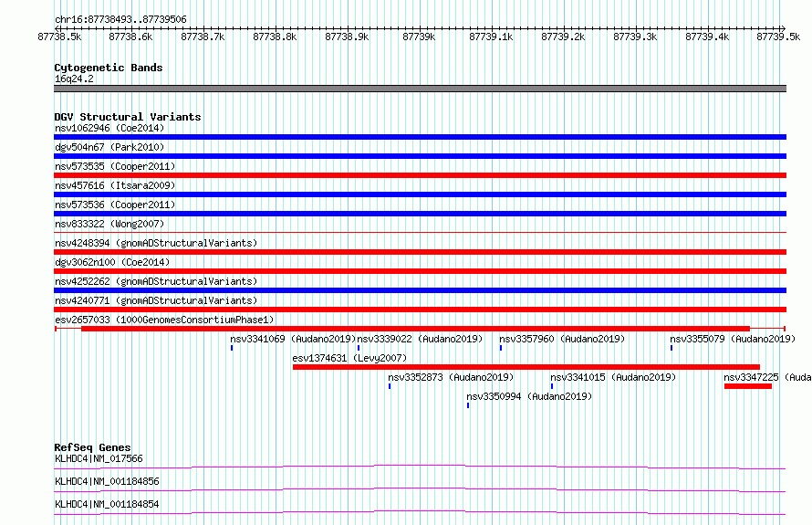Open nsv3357960 (Audano2019) label

[x=562, y=339]
